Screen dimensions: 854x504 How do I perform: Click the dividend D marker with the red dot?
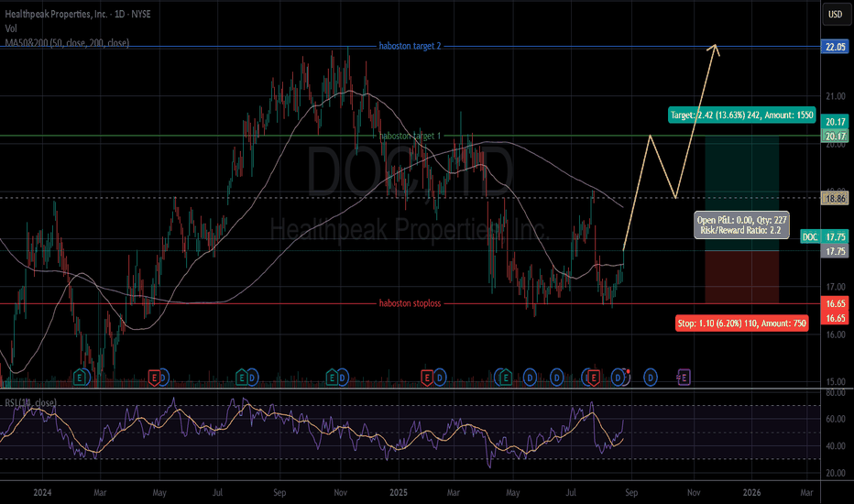619,377
